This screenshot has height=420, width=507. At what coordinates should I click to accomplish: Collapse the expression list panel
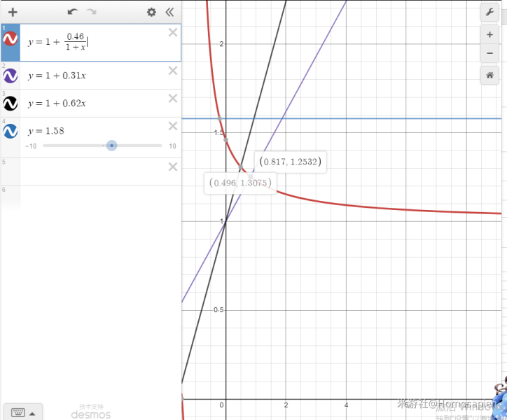click(x=169, y=13)
